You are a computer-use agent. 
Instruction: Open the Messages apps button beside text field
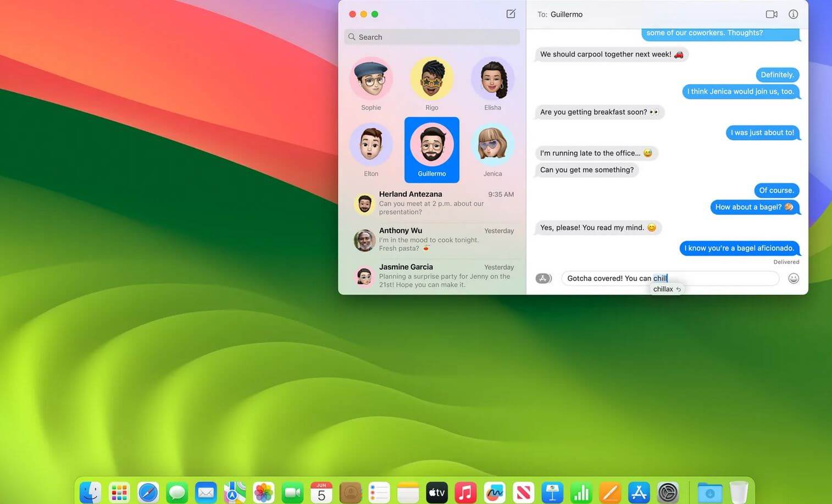pos(543,278)
